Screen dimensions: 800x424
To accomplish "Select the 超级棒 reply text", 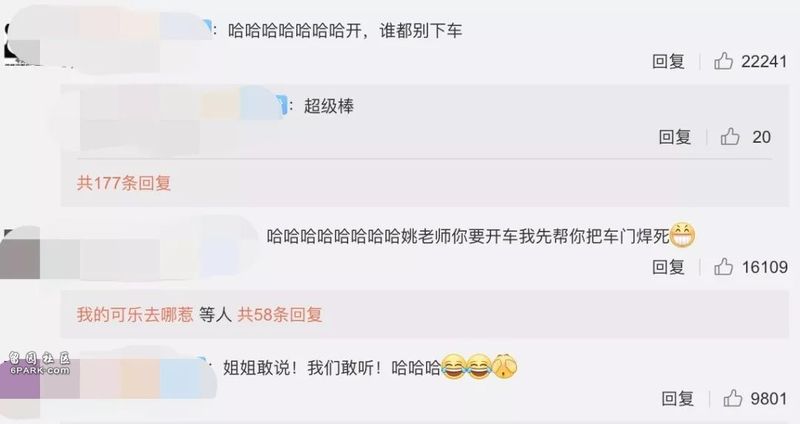I will point(329,106).
